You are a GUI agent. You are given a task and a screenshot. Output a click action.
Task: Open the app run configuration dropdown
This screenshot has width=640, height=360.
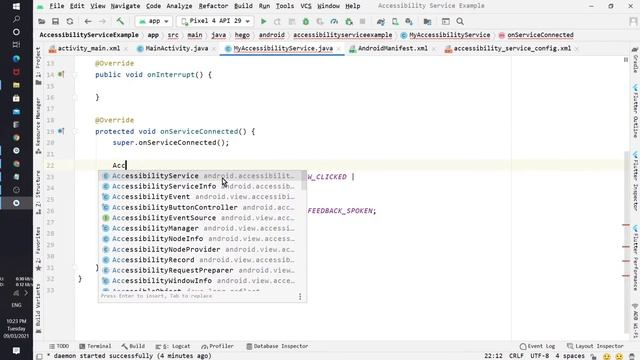click(x=154, y=21)
